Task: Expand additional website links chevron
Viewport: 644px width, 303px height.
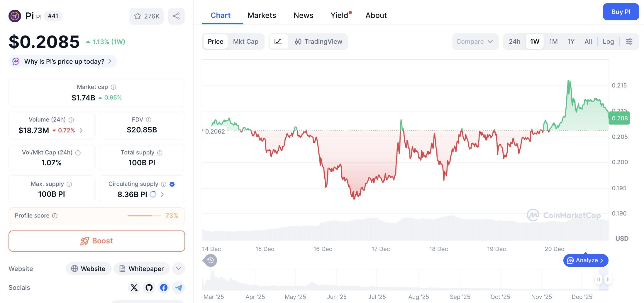Action: (178, 268)
